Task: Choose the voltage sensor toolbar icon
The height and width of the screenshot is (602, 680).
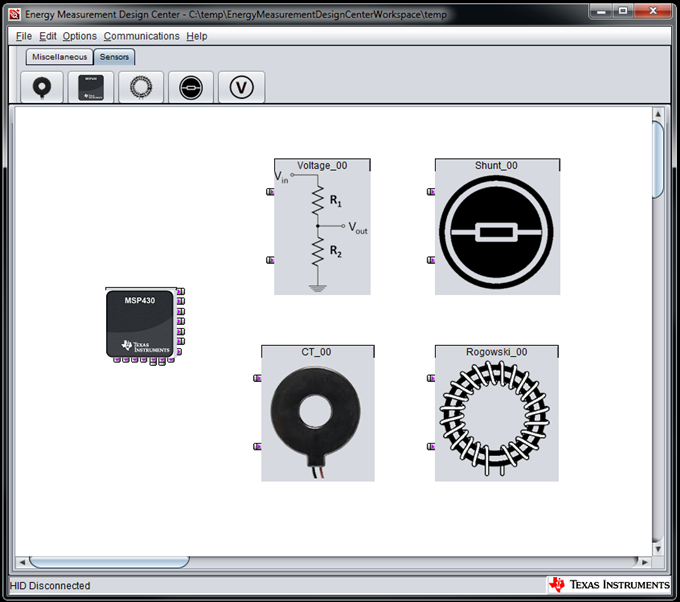Action: click(241, 88)
